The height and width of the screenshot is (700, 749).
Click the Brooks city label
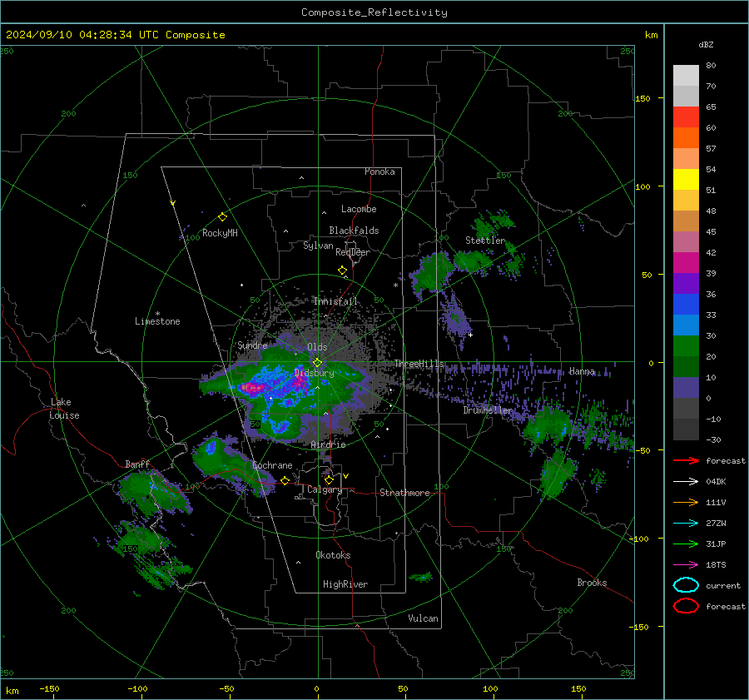592,583
